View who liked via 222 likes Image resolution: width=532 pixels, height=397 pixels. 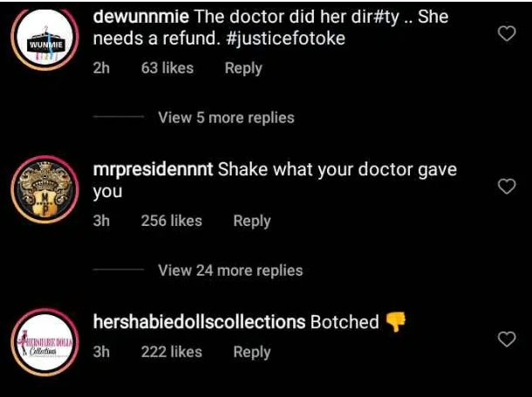pyautogui.click(x=171, y=352)
